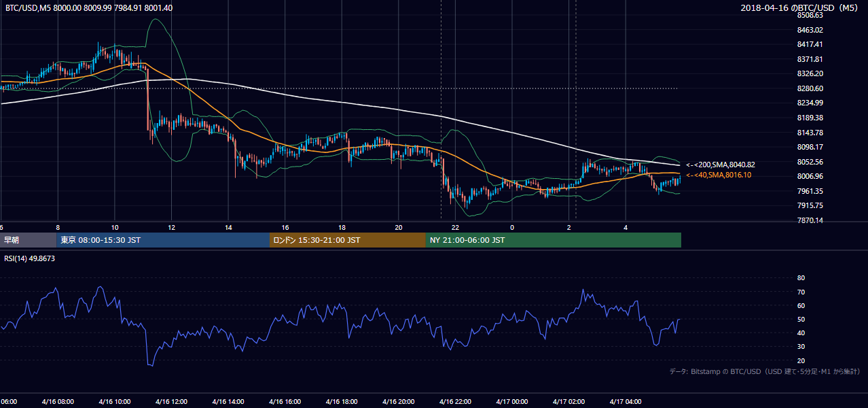868x408 pixels.
Task: Click price axis label 8280.60
Action: tap(810, 88)
